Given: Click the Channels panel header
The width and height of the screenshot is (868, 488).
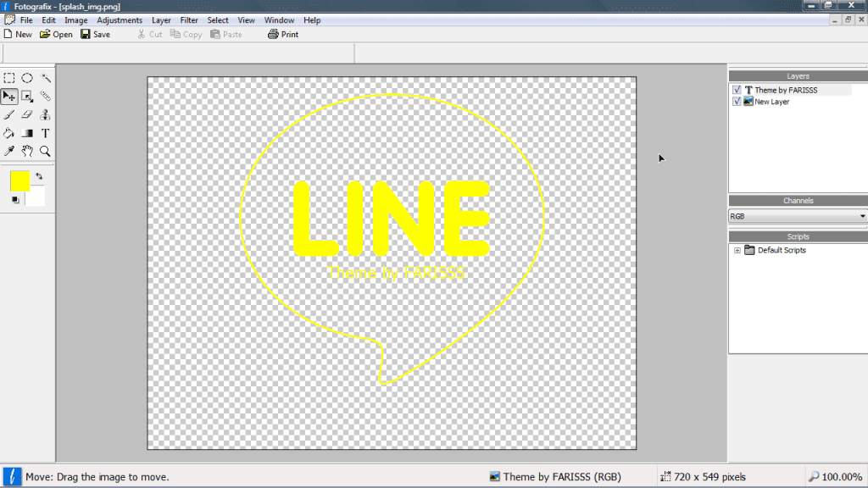Looking at the screenshot, I should pos(798,200).
